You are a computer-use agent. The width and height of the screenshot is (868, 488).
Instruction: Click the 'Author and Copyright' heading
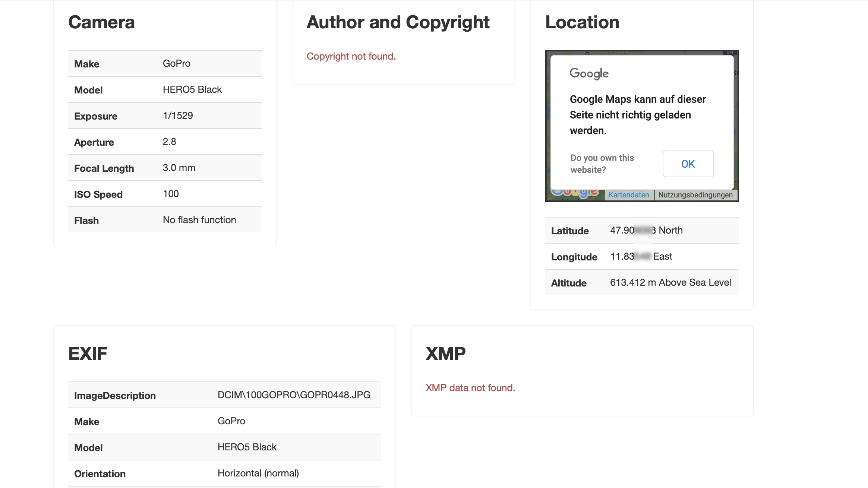point(398,22)
